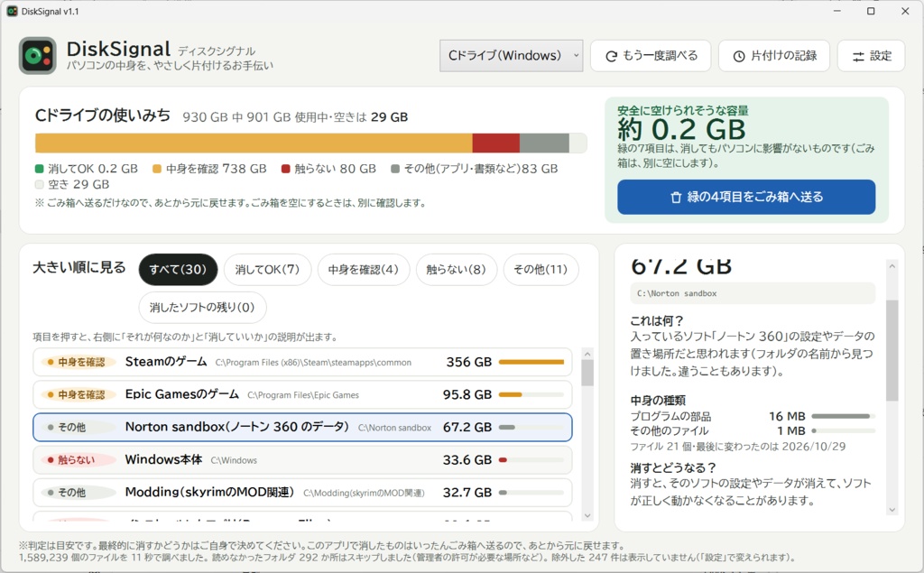Click the detail panel scrollbar thumb
This screenshot has height=573, width=924.
tap(892, 351)
